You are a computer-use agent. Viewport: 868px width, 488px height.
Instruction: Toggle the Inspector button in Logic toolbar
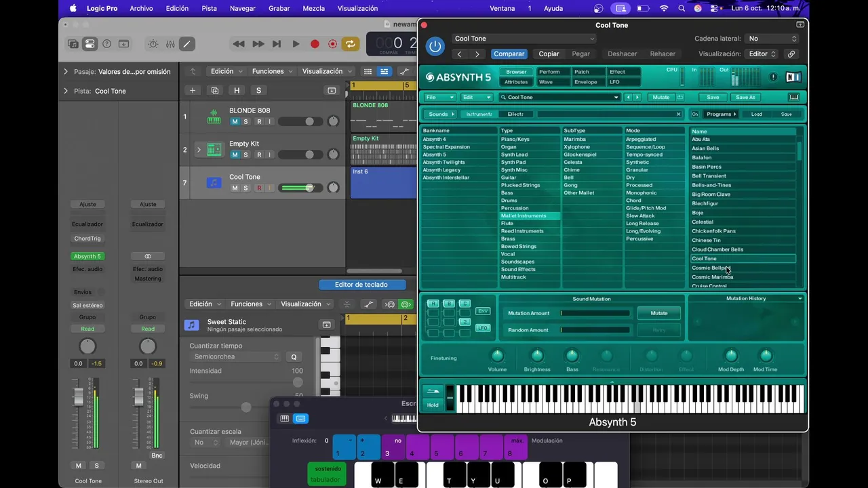[90, 44]
